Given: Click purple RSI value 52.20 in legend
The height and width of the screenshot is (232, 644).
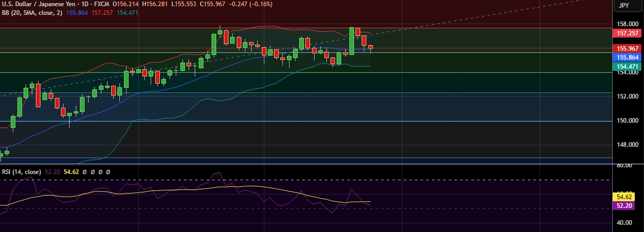Looking at the screenshot, I should point(53,172).
